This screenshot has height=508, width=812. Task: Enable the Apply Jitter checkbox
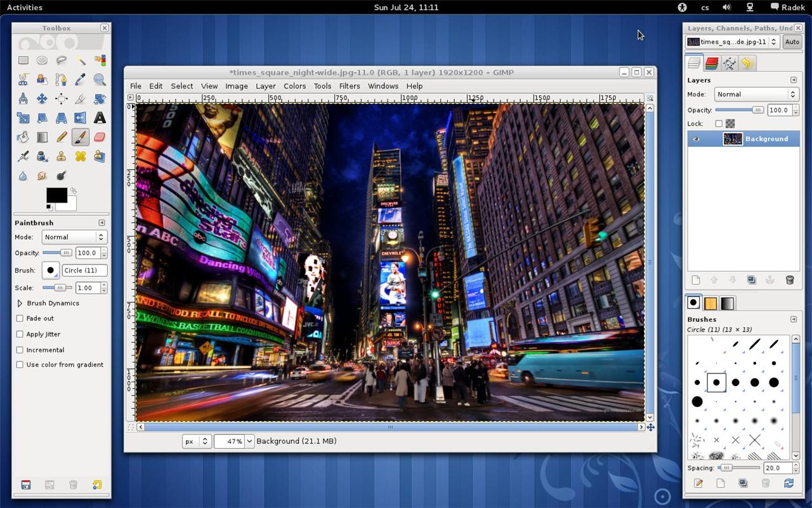tap(20, 334)
